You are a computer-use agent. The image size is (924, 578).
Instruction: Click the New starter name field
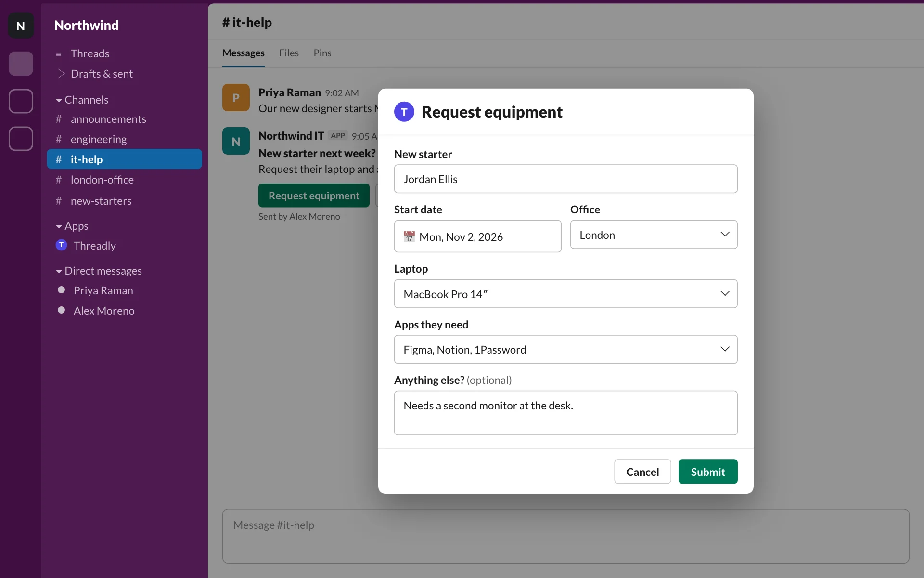[x=565, y=179]
